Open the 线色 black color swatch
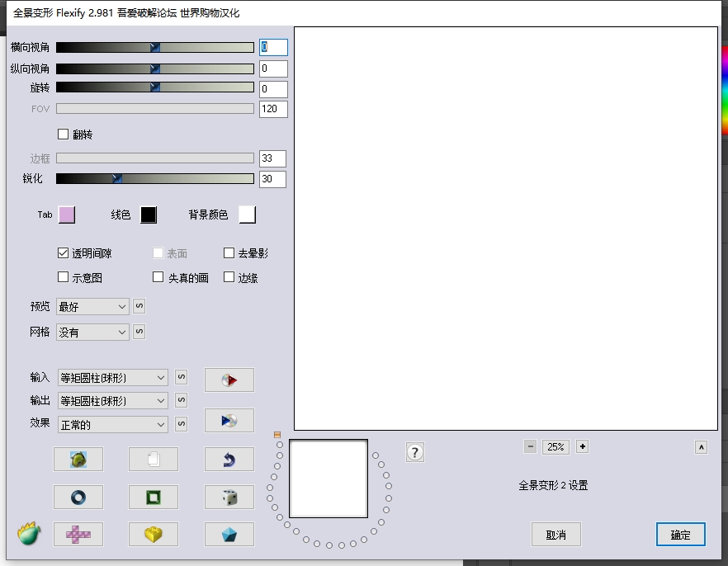 click(x=149, y=215)
